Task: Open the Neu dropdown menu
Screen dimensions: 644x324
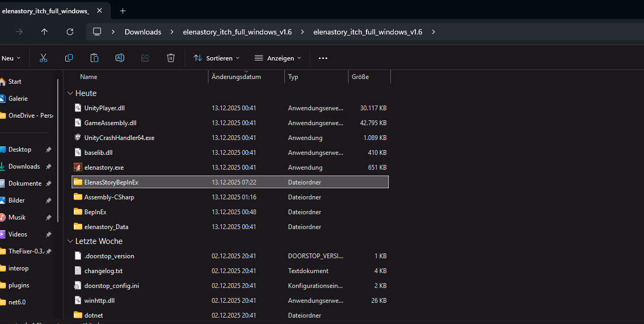Action: pos(11,58)
